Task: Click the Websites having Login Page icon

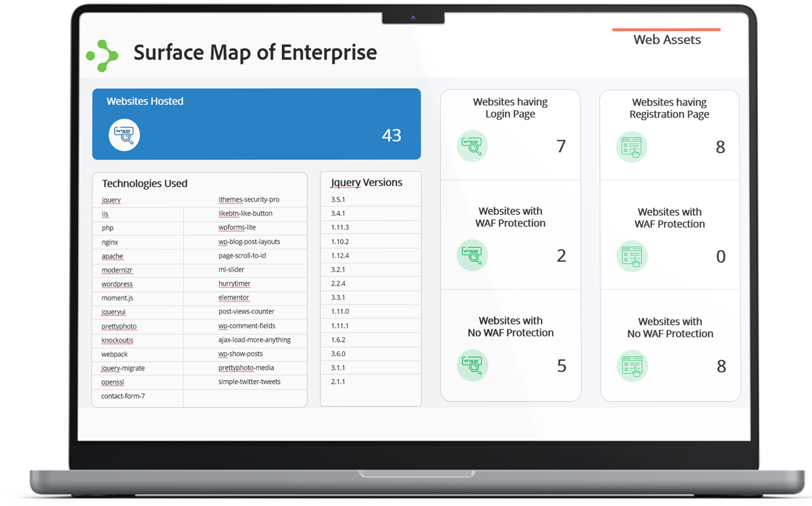Action: coord(472,146)
